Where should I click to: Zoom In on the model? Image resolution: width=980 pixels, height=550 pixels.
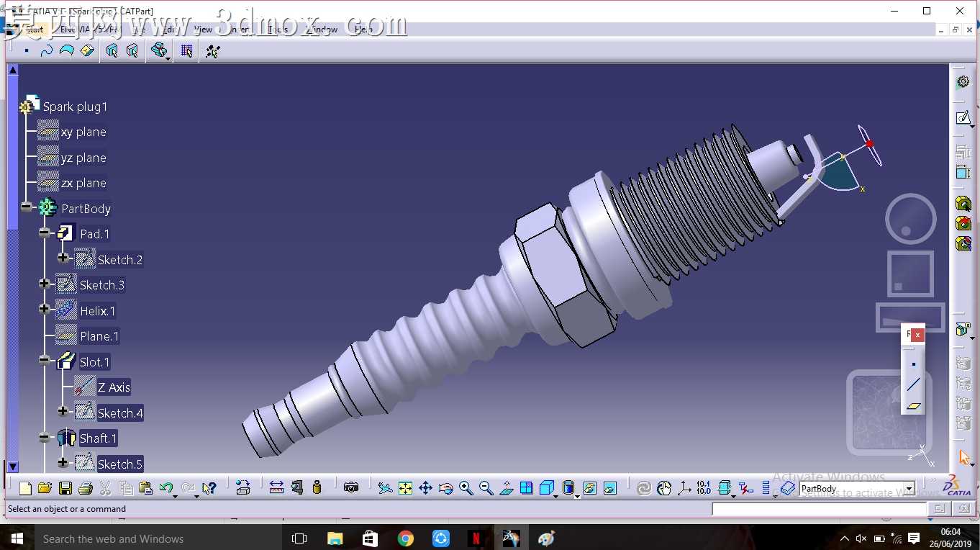pos(466,488)
